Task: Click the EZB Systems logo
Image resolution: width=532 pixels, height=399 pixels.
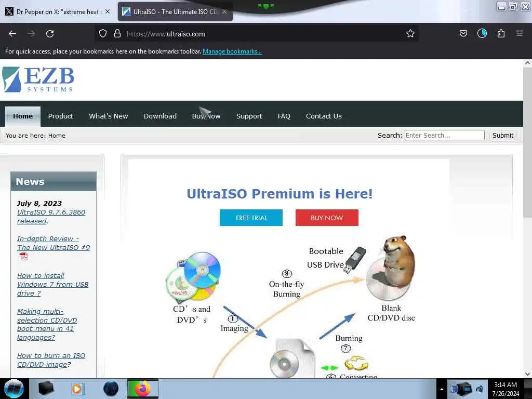Action: pos(38,79)
